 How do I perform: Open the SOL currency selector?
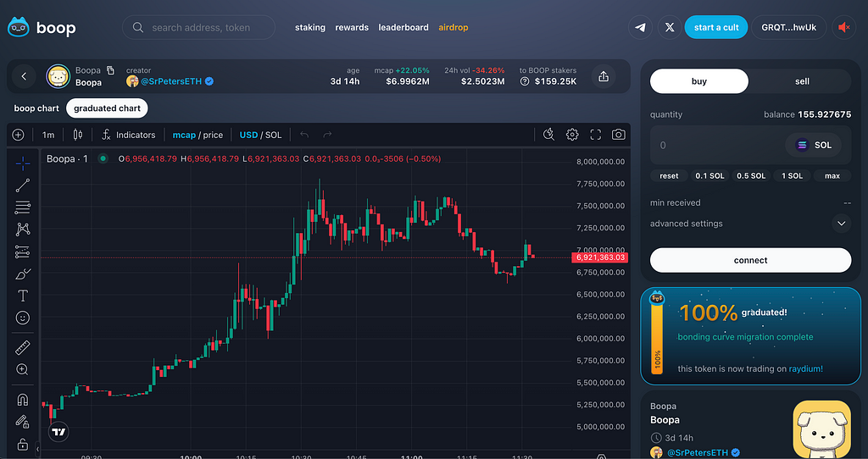814,145
